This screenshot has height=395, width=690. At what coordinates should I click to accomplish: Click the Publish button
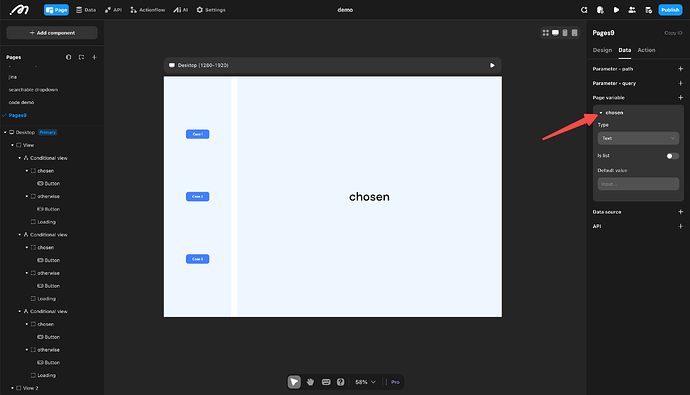tap(670, 10)
